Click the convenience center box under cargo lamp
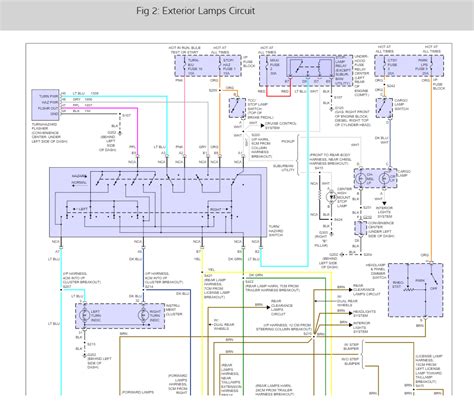Screen dimensions: 474x409 tap(360, 228)
